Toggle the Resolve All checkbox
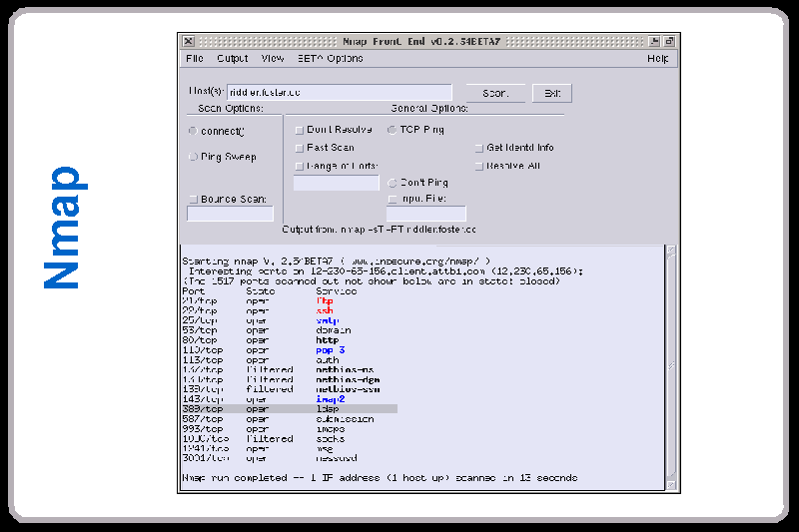Image resolution: width=799 pixels, height=532 pixels. tap(479, 167)
